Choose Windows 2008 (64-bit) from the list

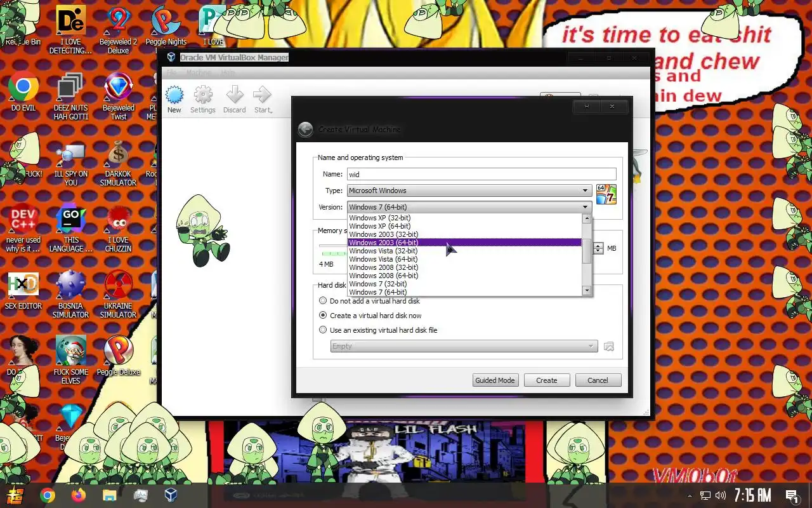pyautogui.click(x=464, y=276)
